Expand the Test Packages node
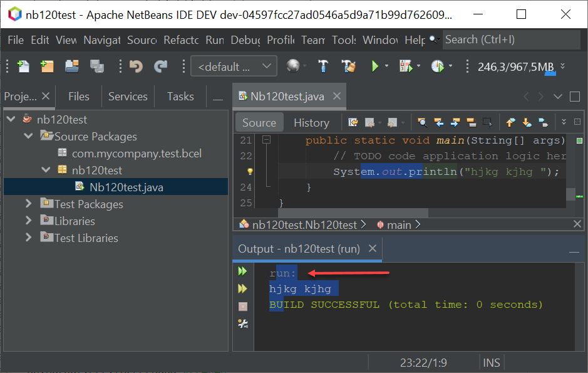The width and height of the screenshot is (588, 373). 29,203
